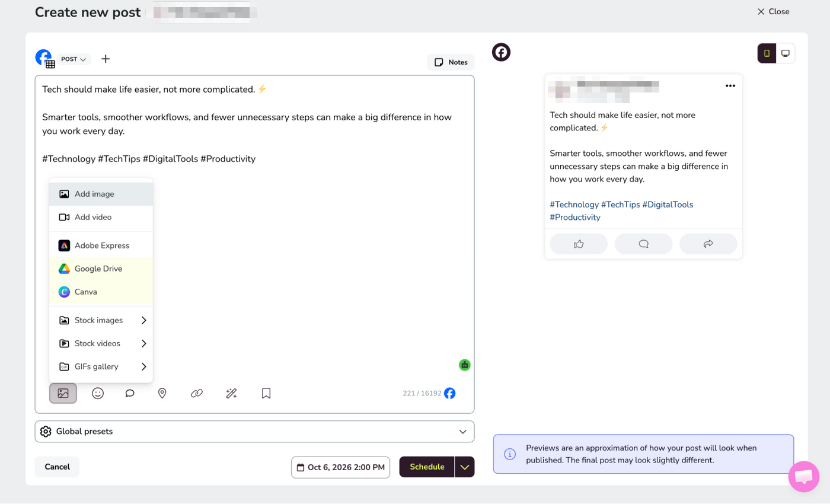The image size is (830, 504).
Task: Insert a link with the chain icon
Action: click(x=197, y=393)
